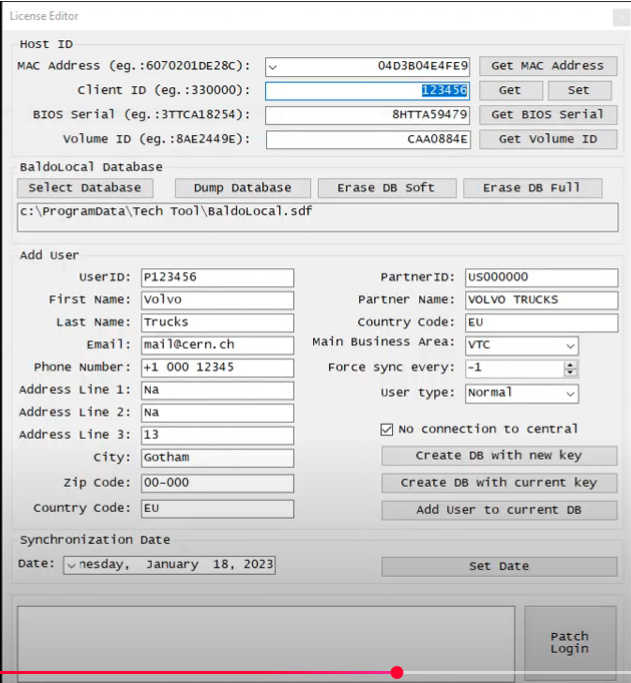Image resolution: width=631 pixels, height=683 pixels.
Task: Focus the Email input field
Action: tap(217, 345)
